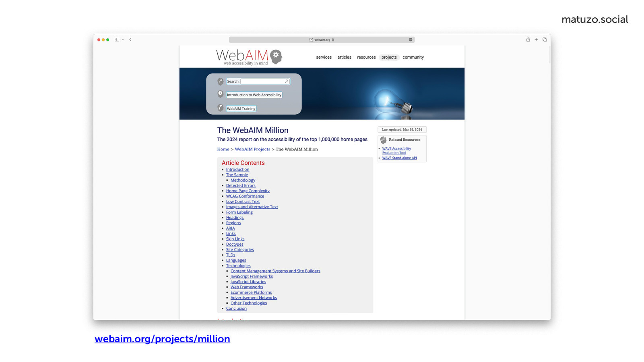
Task: Open Web Frameworks link
Action: tap(247, 287)
